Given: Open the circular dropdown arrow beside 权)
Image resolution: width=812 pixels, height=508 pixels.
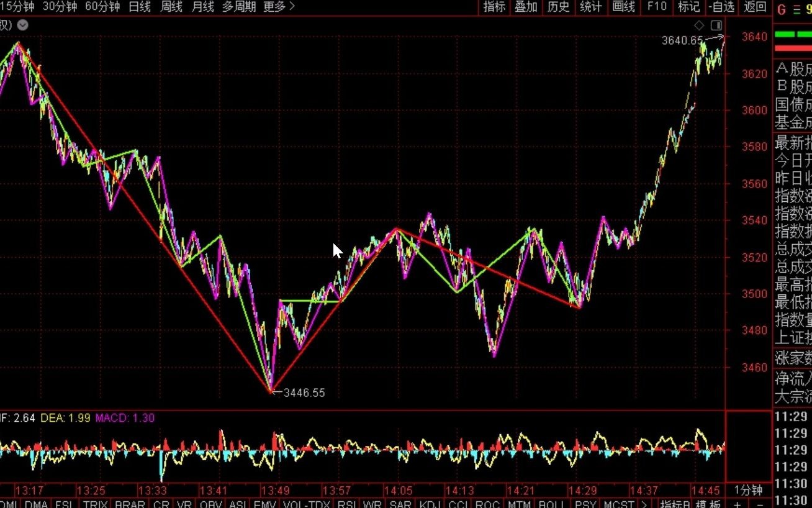Looking at the screenshot, I should (x=22, y=25).
